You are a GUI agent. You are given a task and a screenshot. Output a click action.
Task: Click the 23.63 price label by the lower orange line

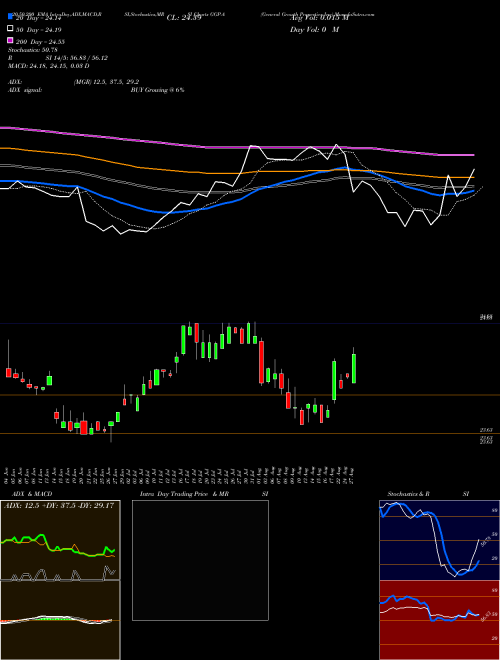click(486, 430)
